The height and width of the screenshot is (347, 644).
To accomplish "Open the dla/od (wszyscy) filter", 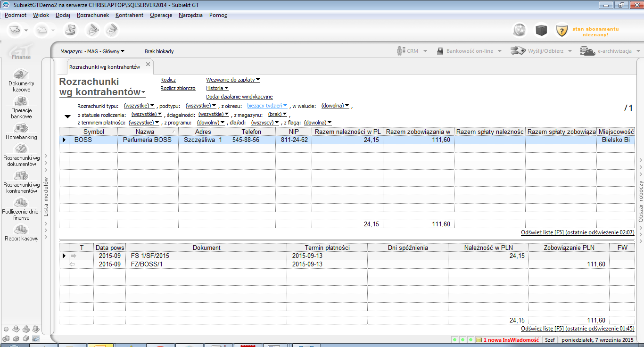I will tap(265, 123).
